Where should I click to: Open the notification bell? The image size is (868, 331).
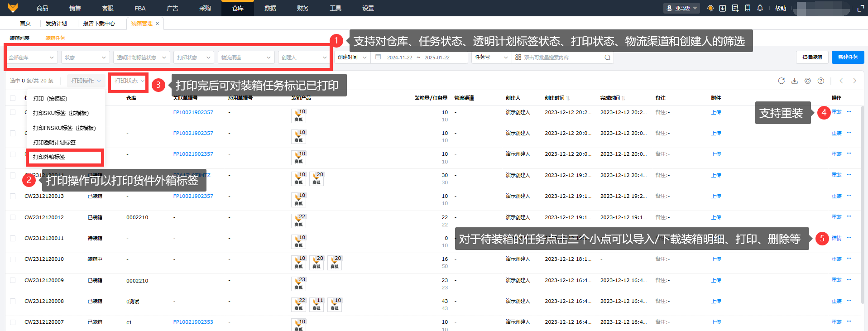pyautogui.click(x=760, y=8)
